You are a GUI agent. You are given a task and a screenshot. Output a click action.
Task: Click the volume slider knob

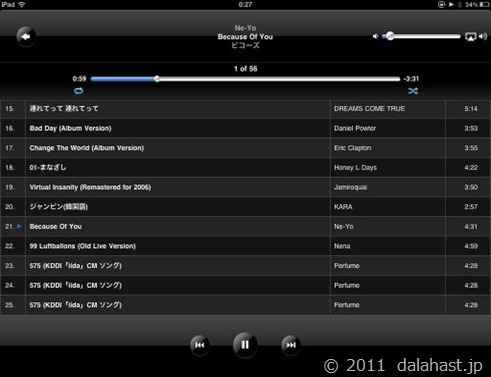point(390,36)
